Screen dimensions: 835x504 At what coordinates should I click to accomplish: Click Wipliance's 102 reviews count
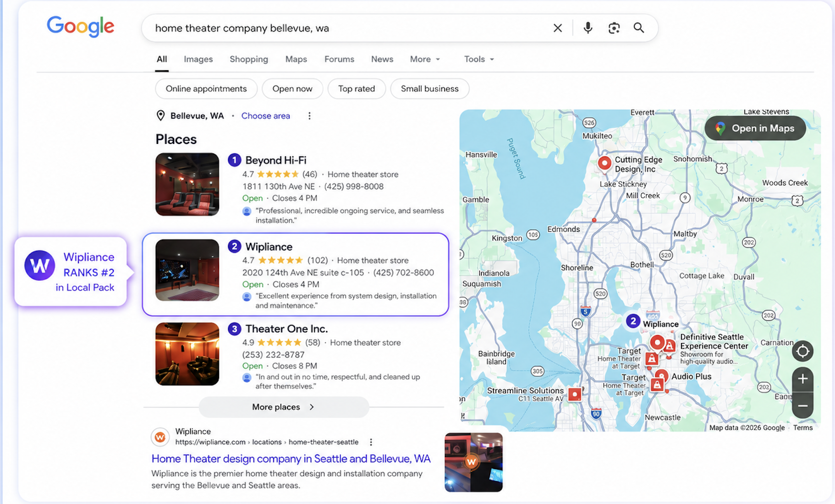pyautogui.click(x=318, y=261)
